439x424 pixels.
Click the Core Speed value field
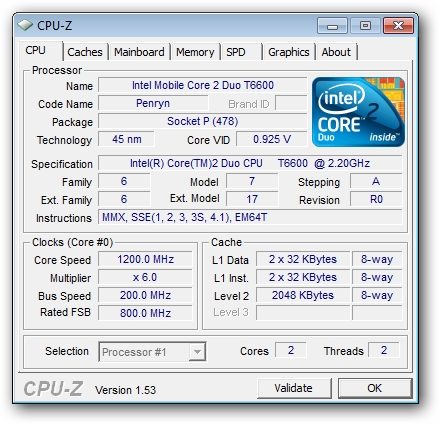145,259
